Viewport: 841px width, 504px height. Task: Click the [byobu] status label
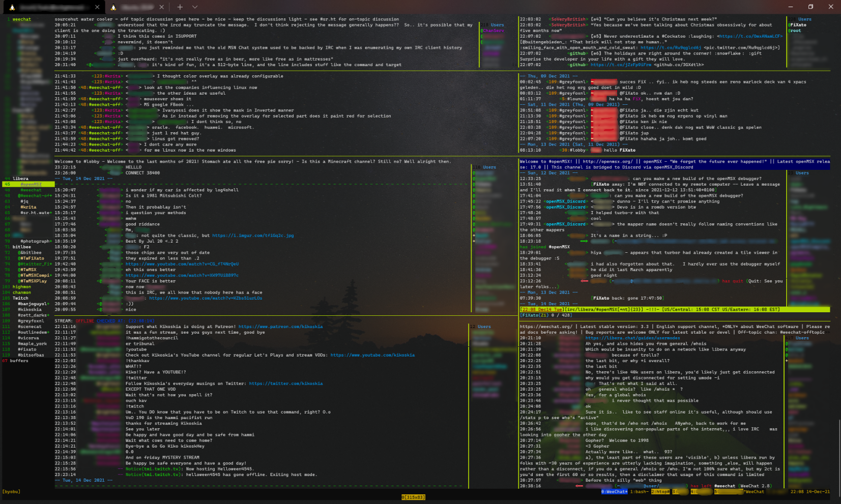(11, 492)
